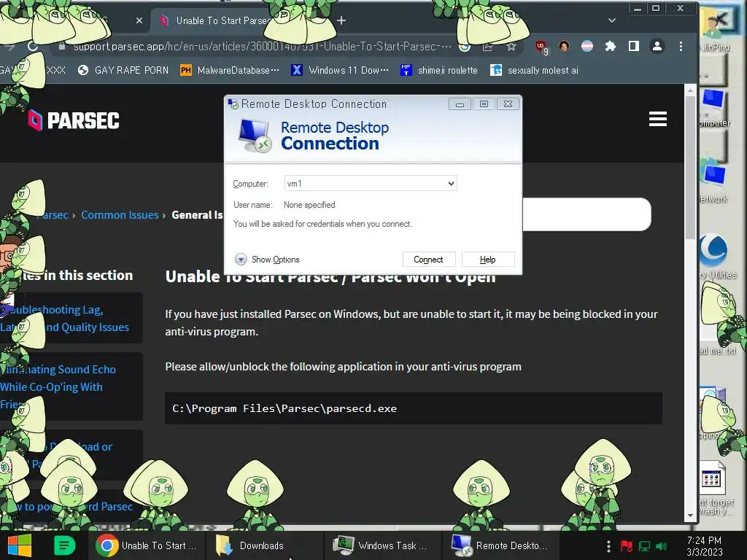
Task: Select the Glary Utilities desktop icon
Action: [716, 256]
